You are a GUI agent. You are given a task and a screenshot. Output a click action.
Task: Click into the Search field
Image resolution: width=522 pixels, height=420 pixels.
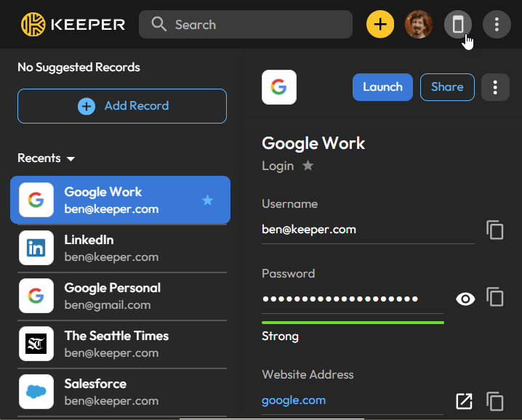pos(247,25)
